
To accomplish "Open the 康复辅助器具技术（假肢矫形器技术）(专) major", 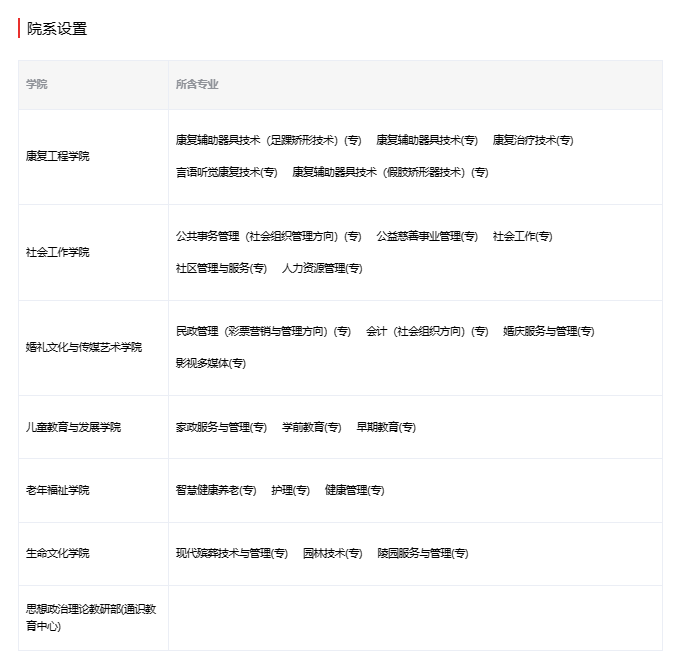I will (x=390, y=172).
